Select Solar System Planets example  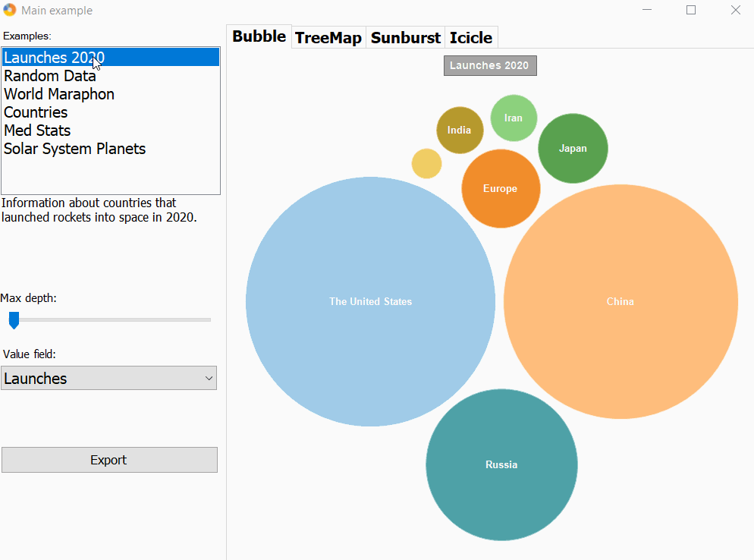click(74, 149)
